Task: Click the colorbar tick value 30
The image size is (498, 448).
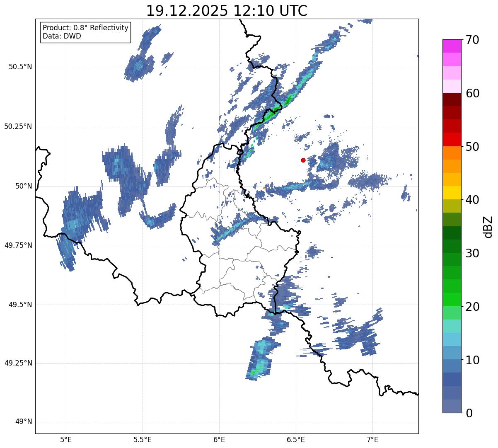Action: pos(472,253)
